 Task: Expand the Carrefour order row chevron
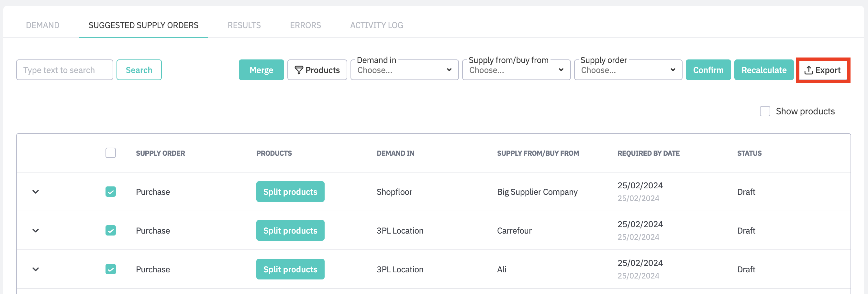(36, 230)
